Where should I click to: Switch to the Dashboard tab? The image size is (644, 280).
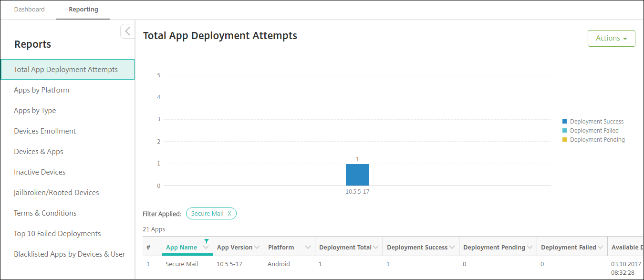click(x=29, y=10)
